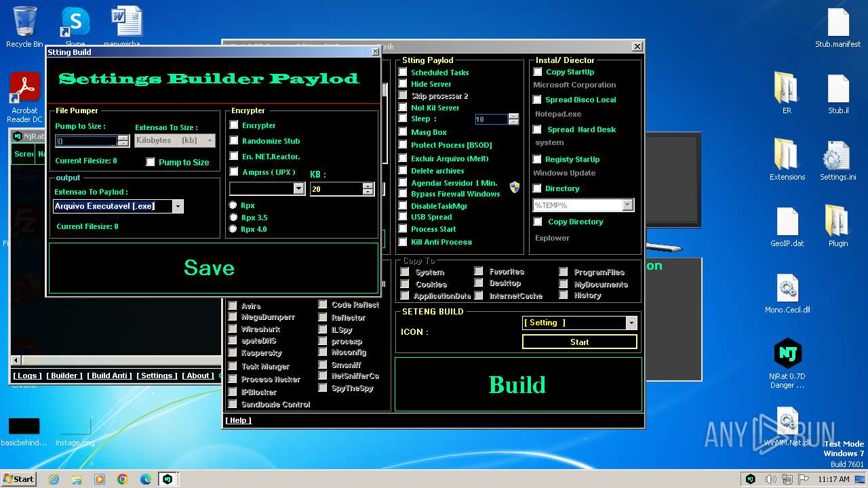Open the Recycle Bin desktop icon

(x=24, y=27)
